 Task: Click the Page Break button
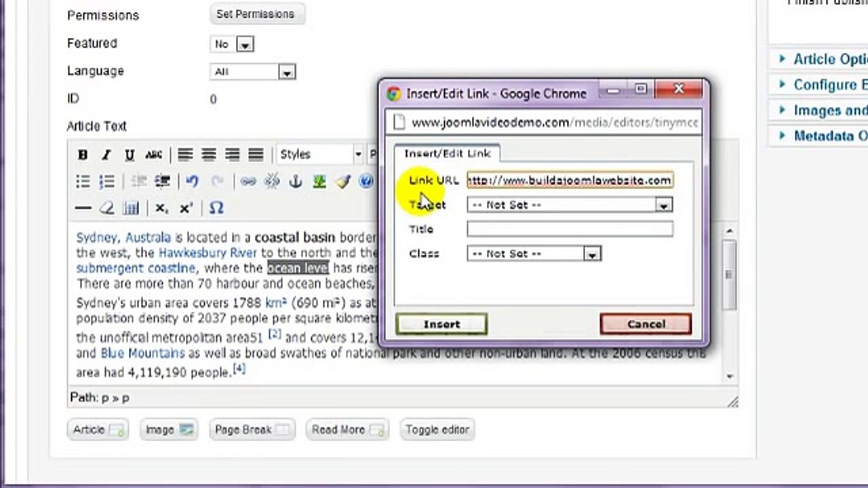click(252, 430)
